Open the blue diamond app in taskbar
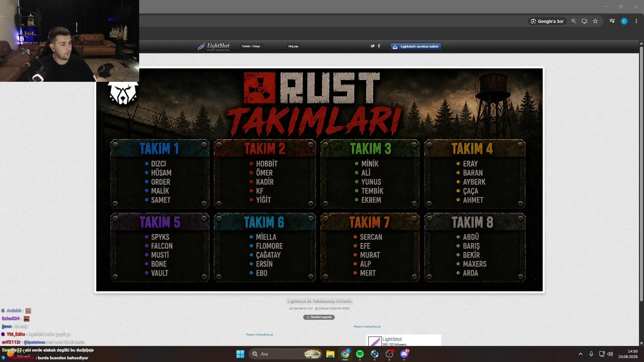This screenshot has width=644, height=362. coord(375,354)
